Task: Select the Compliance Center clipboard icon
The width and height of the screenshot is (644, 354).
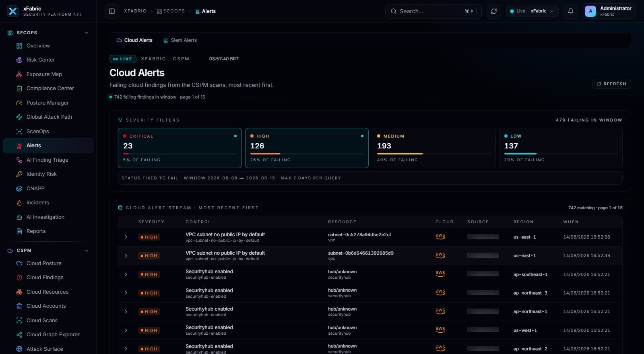Action: (x=19, y=88)
